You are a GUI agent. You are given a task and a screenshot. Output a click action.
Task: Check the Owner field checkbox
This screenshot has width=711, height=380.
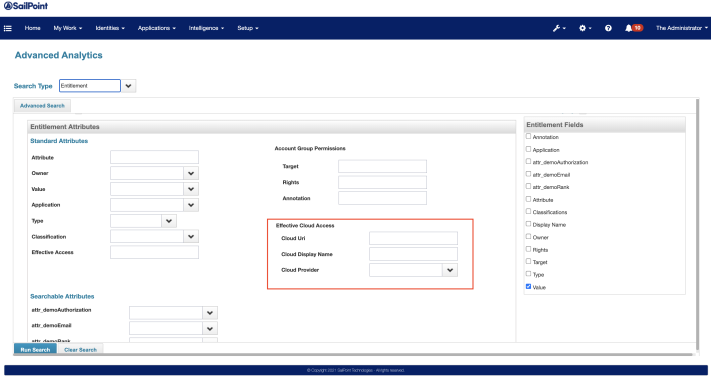click(x=528, y=236)
